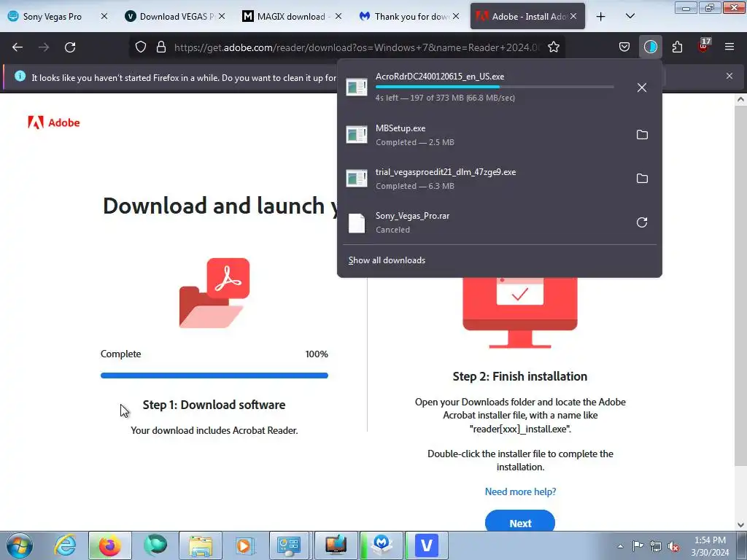Close the MAGIX download tab

click(338, 17)
